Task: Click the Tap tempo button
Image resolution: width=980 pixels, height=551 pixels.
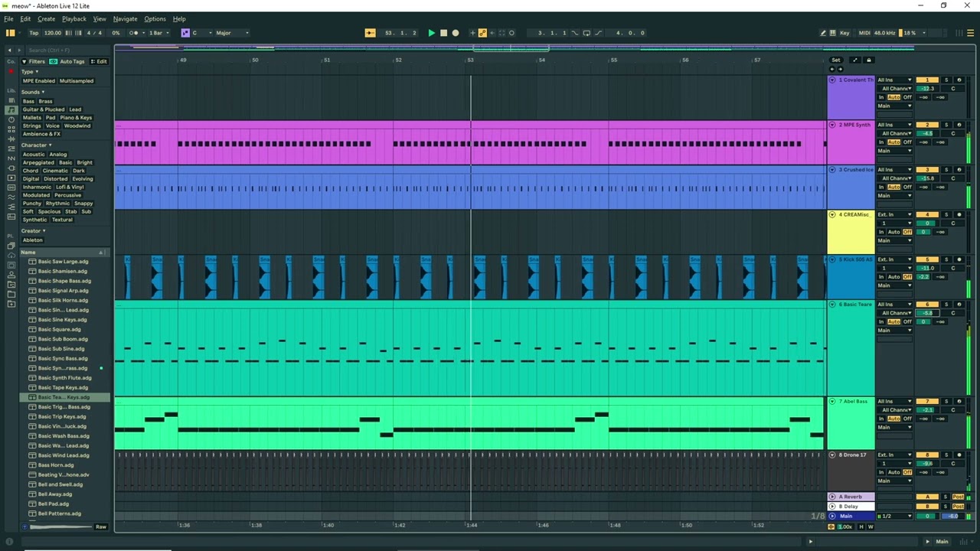Action: (34, 33)
